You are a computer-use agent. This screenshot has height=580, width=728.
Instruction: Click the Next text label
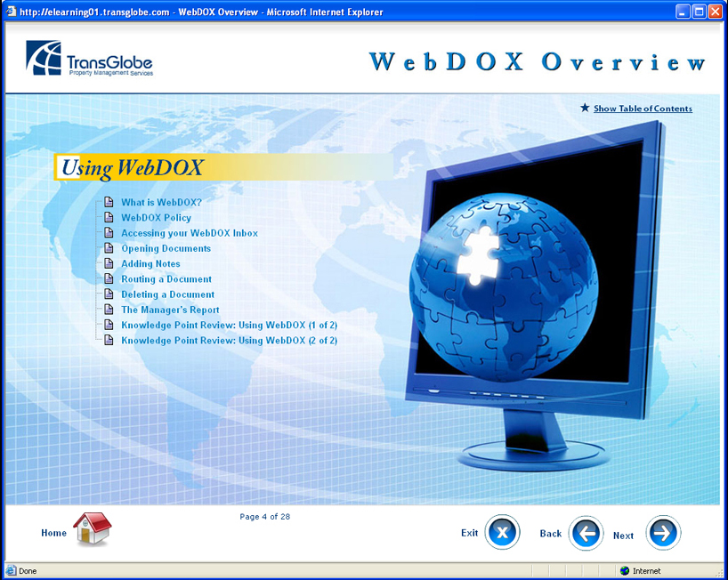(623, 536)
